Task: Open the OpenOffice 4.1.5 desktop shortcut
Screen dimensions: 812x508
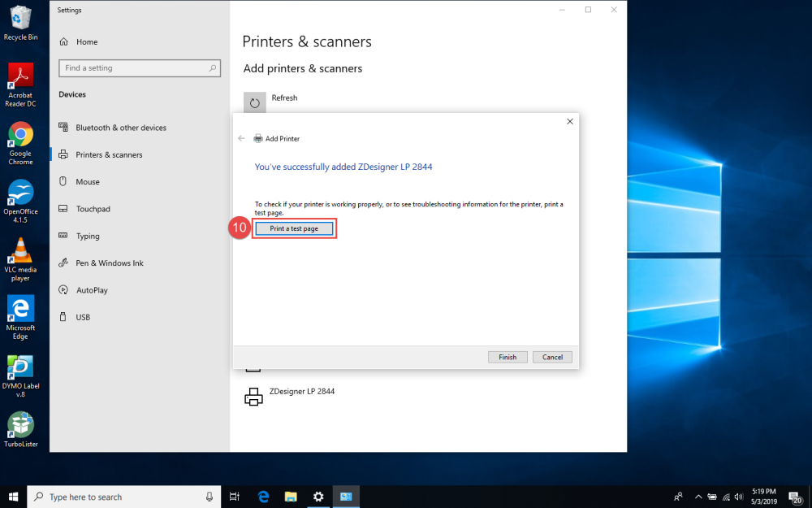Action: 20,201
